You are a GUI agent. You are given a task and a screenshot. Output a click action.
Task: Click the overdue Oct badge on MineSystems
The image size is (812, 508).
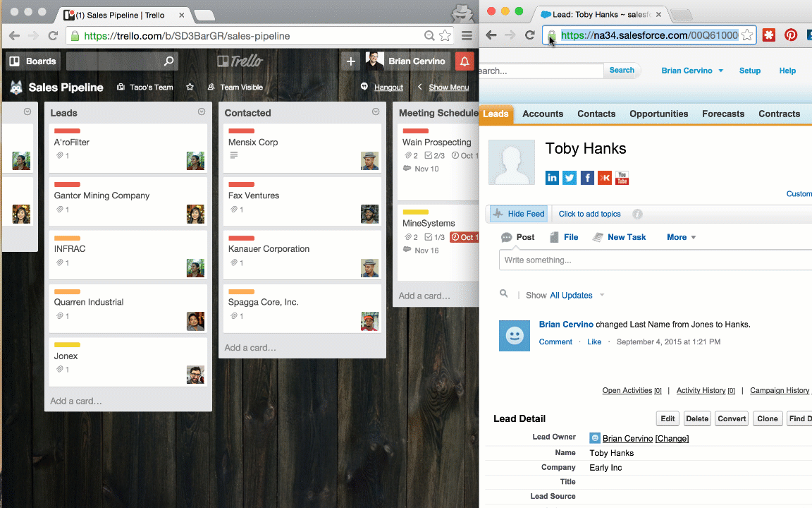[x=464, y=237]
